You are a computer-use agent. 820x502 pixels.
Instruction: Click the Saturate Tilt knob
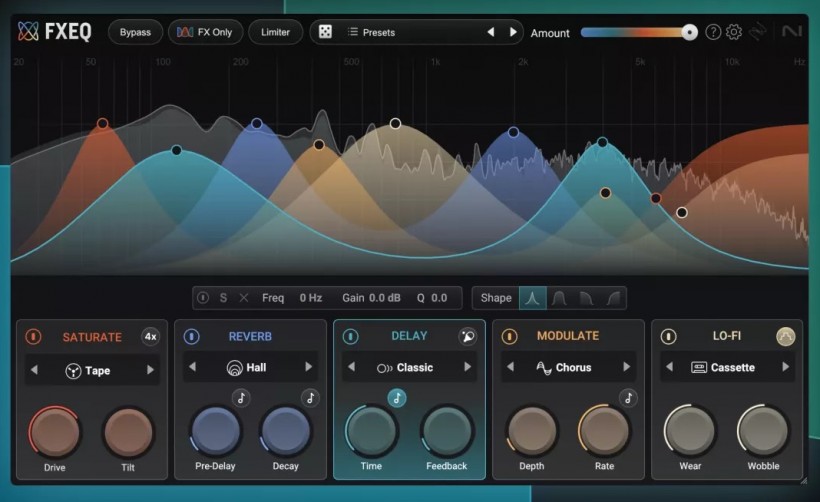(x=128, y=432)
